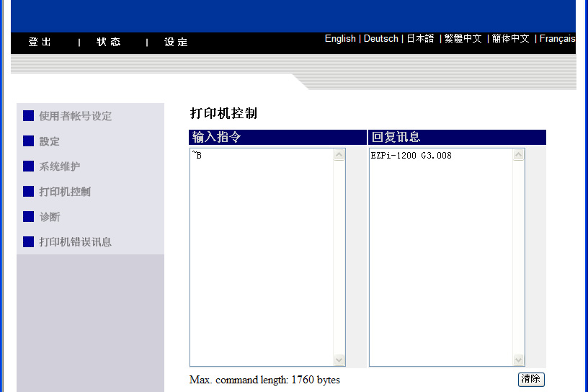The height and width of the screenshot is (392, 588).
Task: Open the 状态 status menu item
Action: 109,43
